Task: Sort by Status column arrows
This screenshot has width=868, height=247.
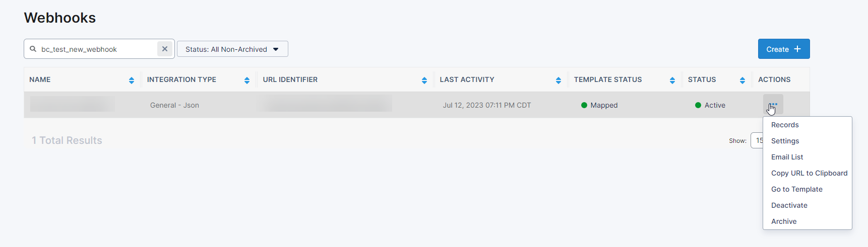Action: [x=742, y=80]
